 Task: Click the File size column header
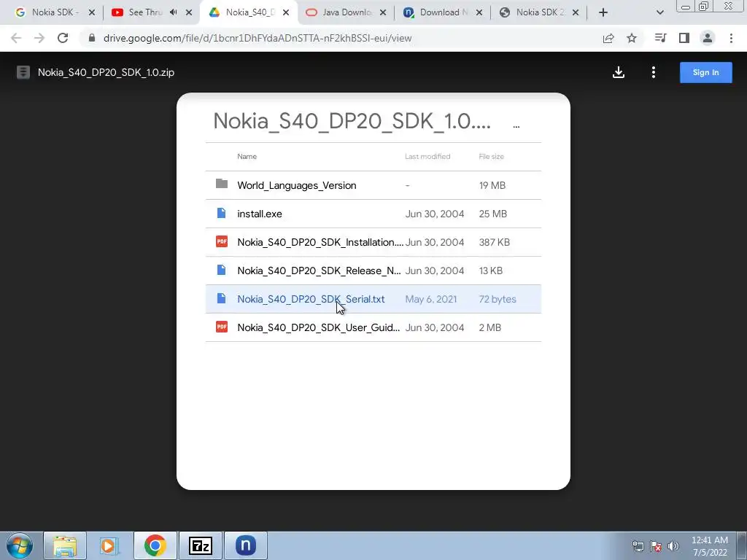[491, 156]
